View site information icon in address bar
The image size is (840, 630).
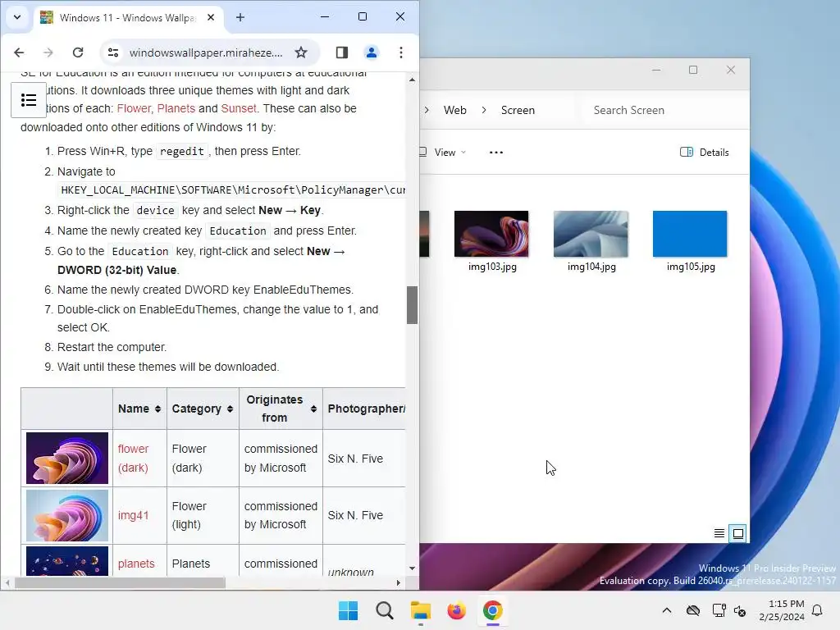coord(113,52)
